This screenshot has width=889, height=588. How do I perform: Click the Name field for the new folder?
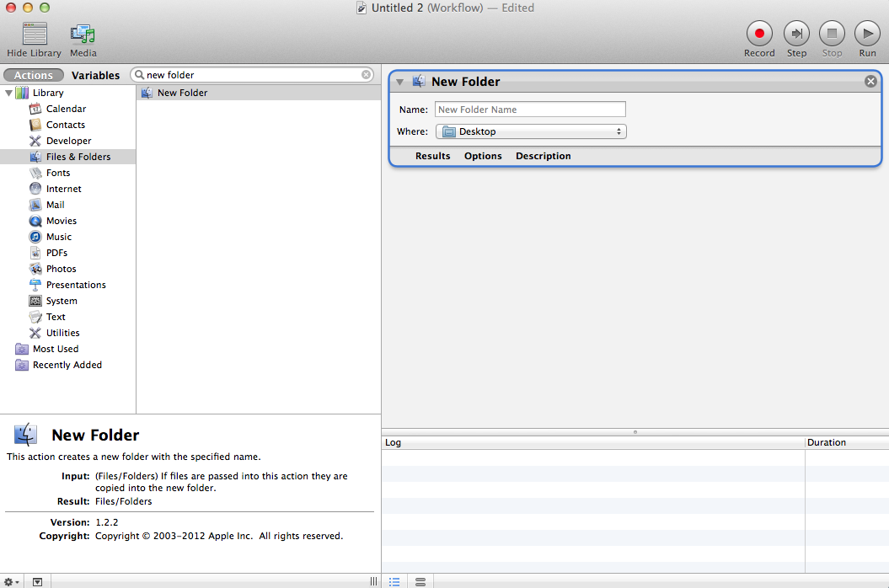point(530,109)
